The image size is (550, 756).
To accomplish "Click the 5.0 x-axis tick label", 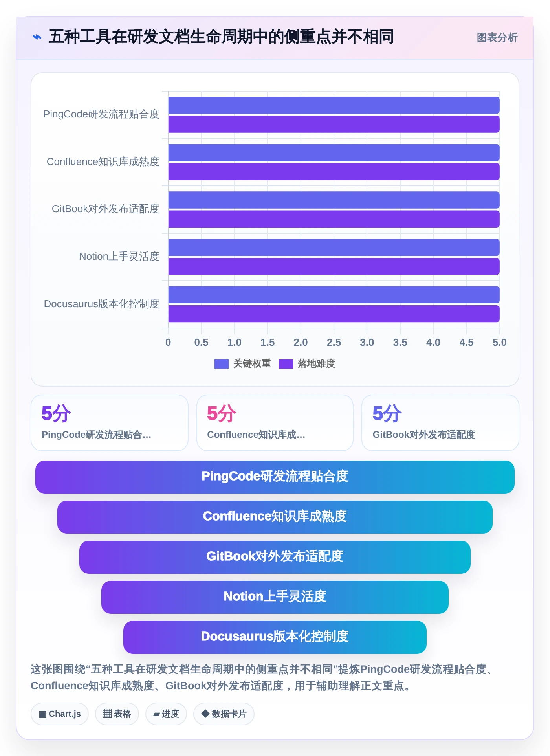I will [x=500, y=343].
